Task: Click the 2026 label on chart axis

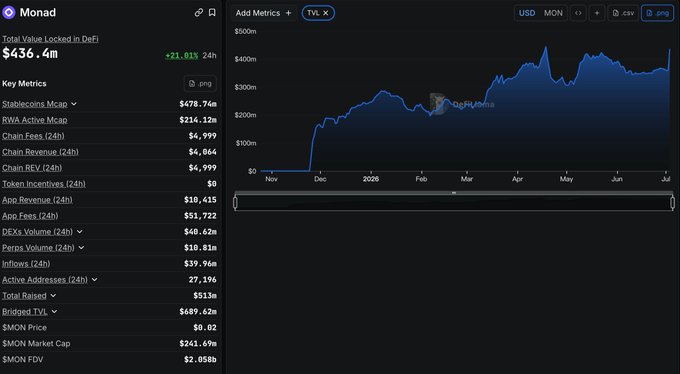Action: click(x=371, y=179)
